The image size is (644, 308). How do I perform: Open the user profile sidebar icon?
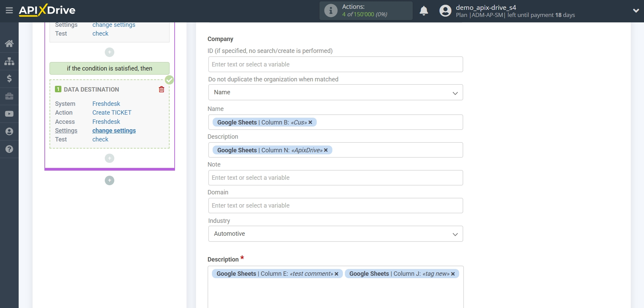pyautogui.click(x=9, y=132)
